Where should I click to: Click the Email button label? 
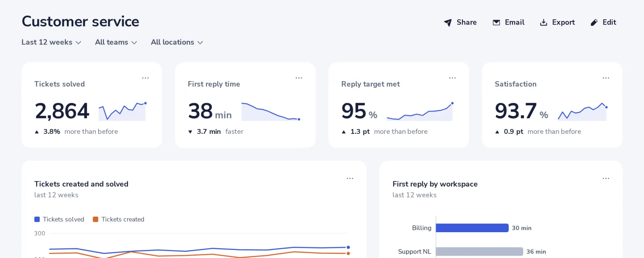pos(514,23)
